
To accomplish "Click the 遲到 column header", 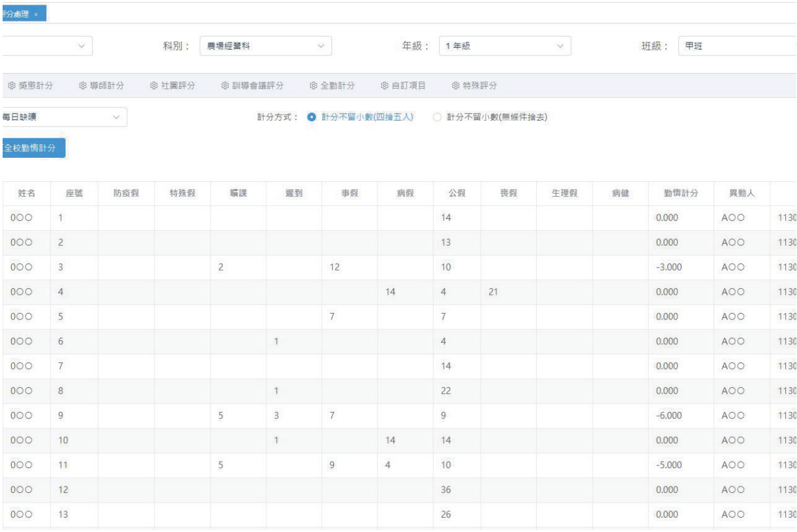I will point(294,194).
